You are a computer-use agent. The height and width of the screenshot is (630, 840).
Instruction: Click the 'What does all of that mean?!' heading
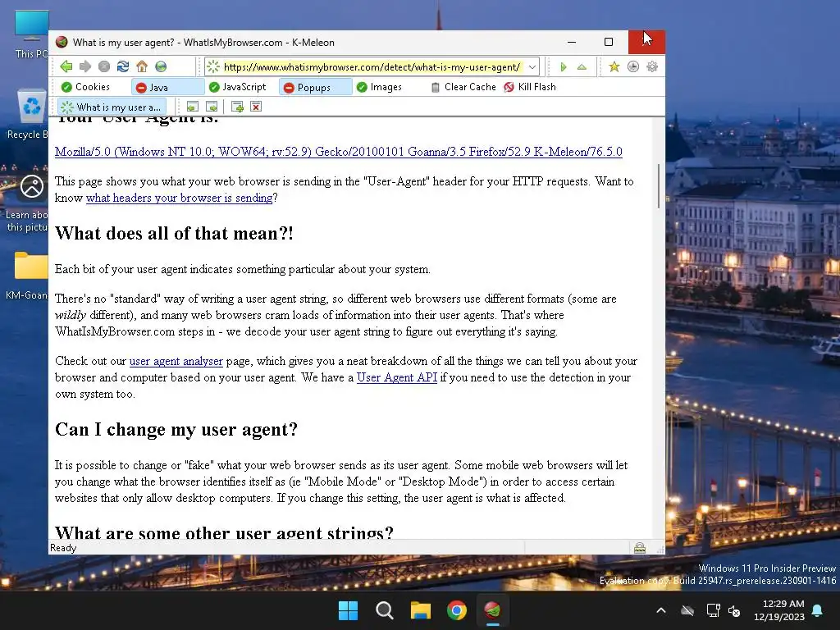coord(174,234)
